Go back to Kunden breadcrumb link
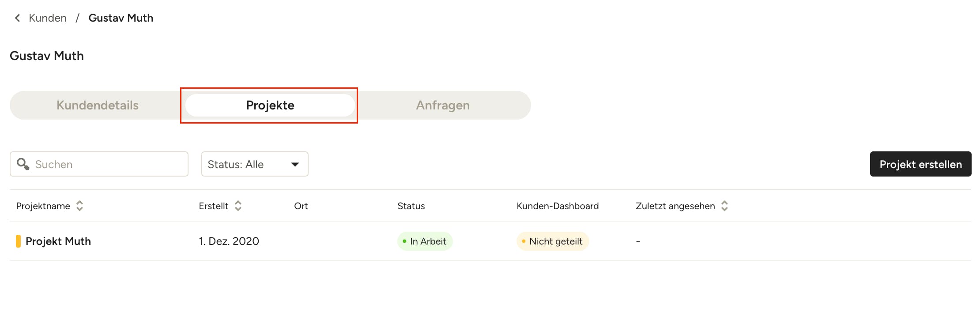Screen dimensions: 980x316 pyautogui.click(x=48, y=18)
